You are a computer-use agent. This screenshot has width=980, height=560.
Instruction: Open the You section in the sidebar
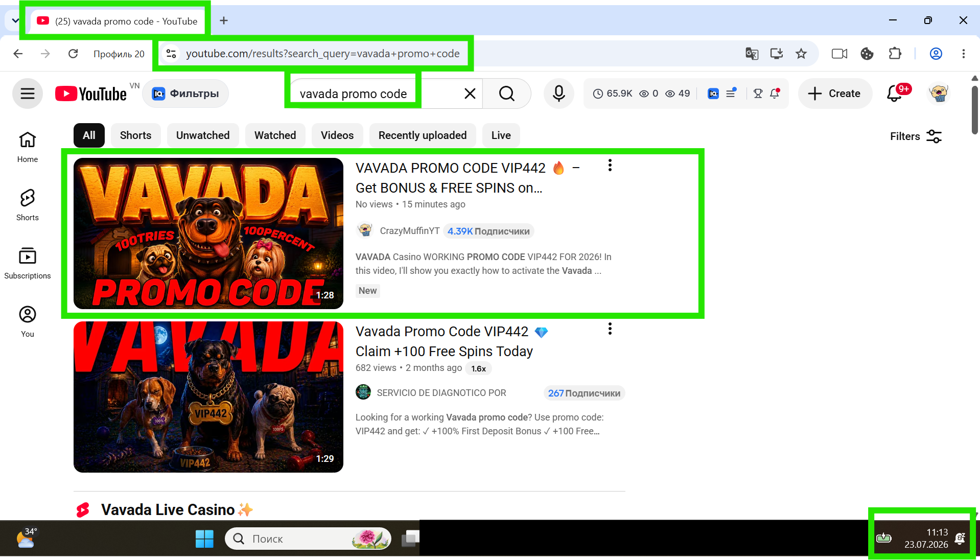click(28, 322)
